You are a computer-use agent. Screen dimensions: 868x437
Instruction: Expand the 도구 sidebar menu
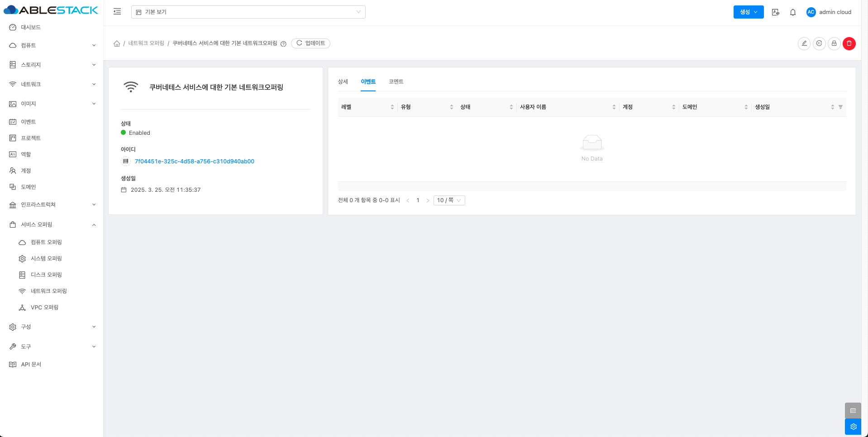click(x=52, y=347)
